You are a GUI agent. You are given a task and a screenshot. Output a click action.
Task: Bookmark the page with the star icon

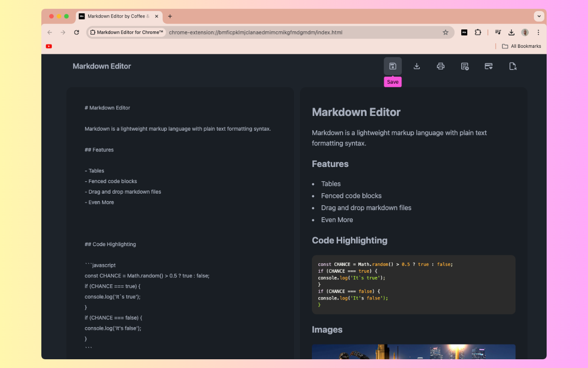pos(446,32)
